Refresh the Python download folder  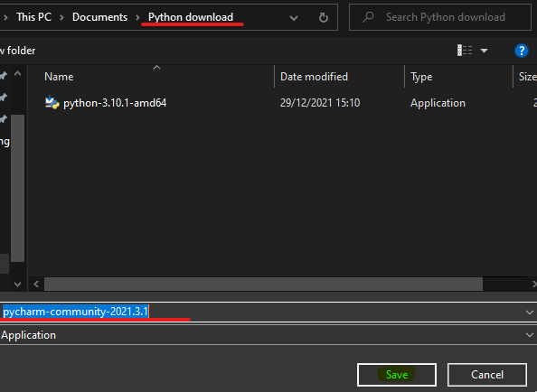pos(324,17)
